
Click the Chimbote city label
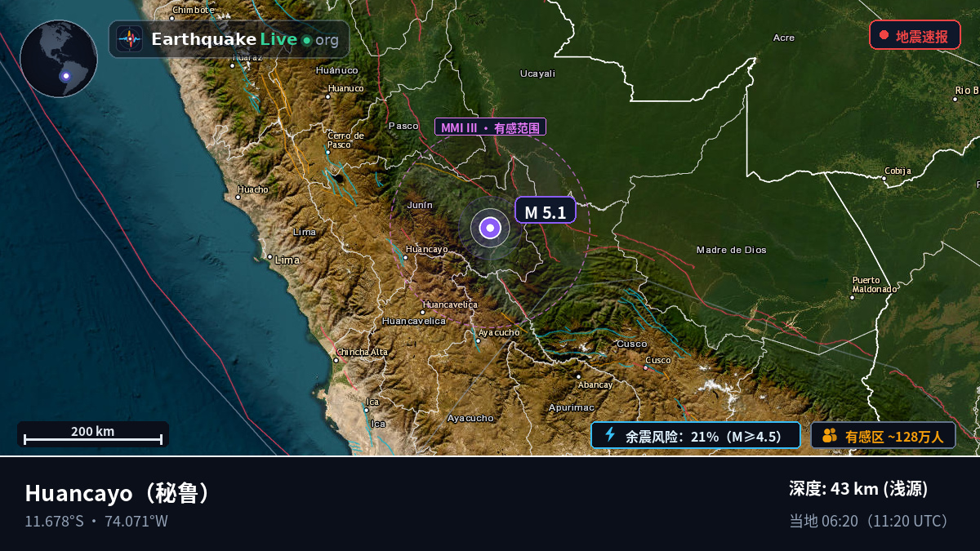click(x=194, y=10)
